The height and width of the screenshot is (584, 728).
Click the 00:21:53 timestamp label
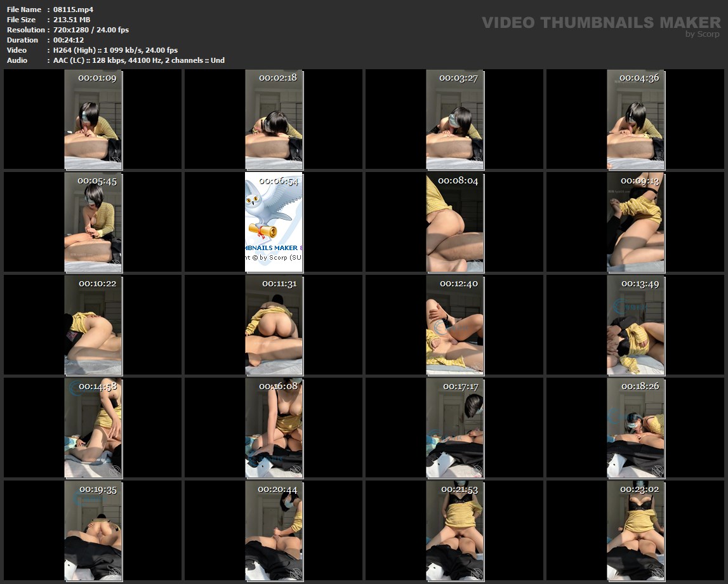pyautogui.click(x=460, y=489)
